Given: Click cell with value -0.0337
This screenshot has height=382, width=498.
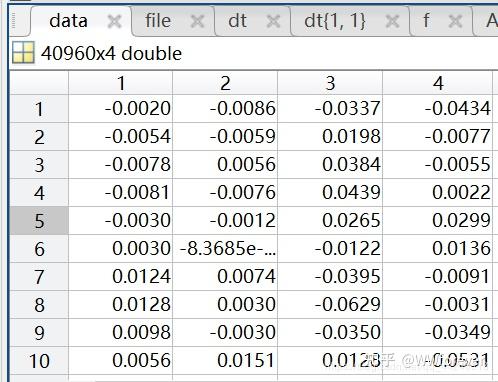Looking at the screenshot, I should (330, 109).
